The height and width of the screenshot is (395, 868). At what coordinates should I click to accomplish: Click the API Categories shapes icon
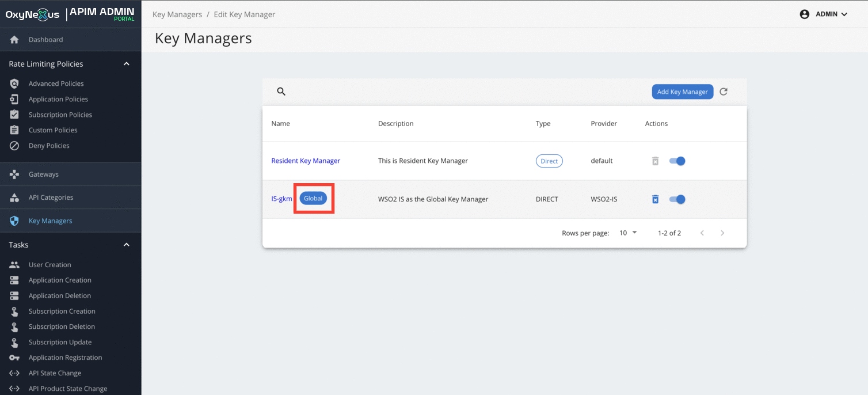point(14,197)
